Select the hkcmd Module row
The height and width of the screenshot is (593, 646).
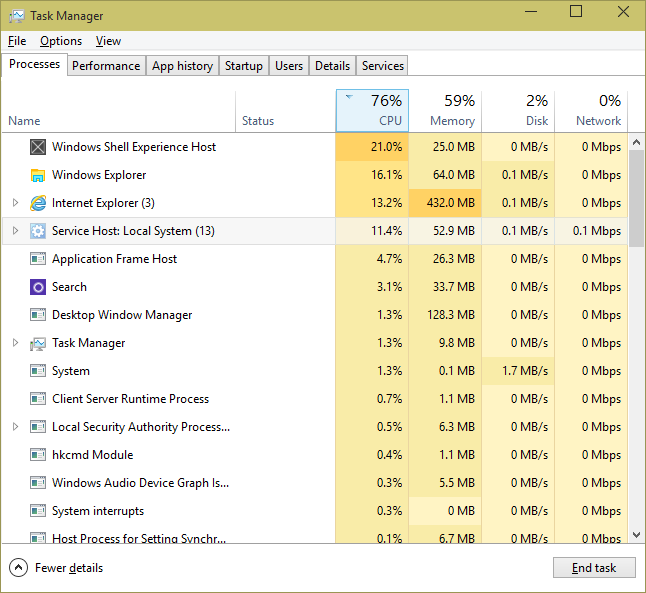coord(315,455)
